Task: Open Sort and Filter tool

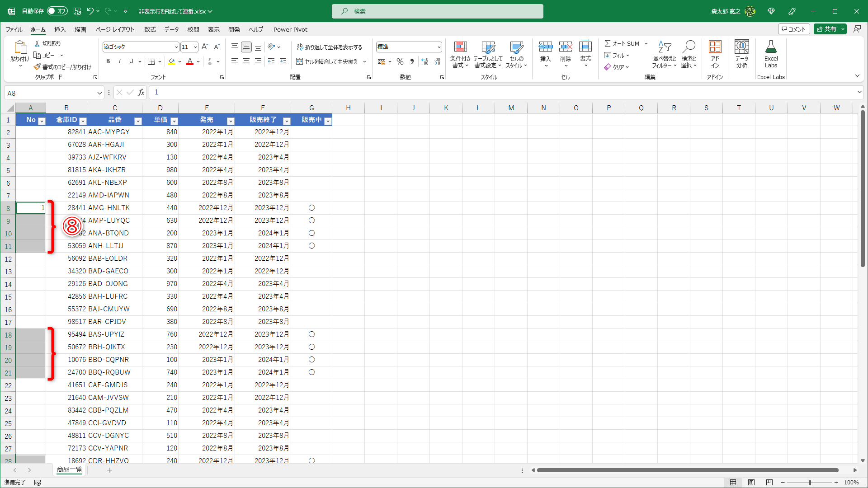Action: click(x=664, y=54)
